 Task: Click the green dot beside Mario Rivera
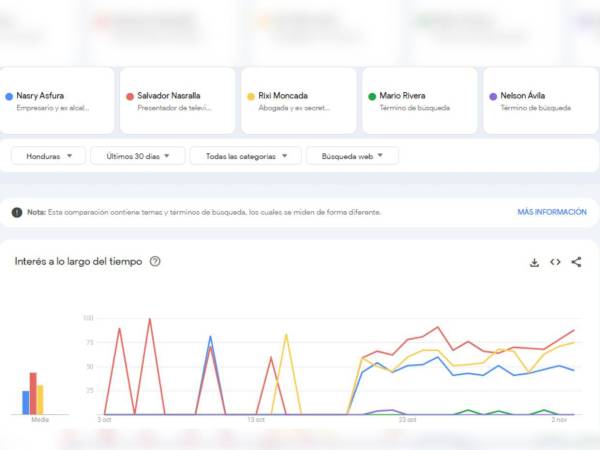click(x=372, y=96)
